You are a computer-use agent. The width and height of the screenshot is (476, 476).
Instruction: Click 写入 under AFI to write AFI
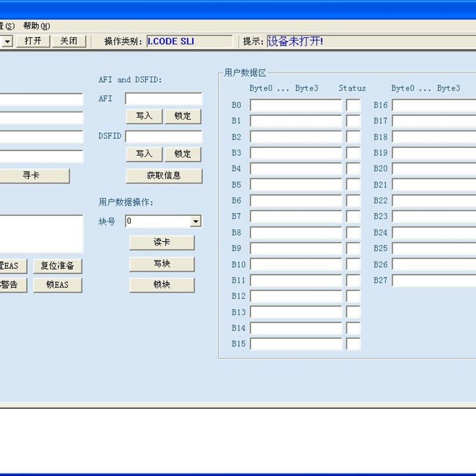[x=143, y=116]
